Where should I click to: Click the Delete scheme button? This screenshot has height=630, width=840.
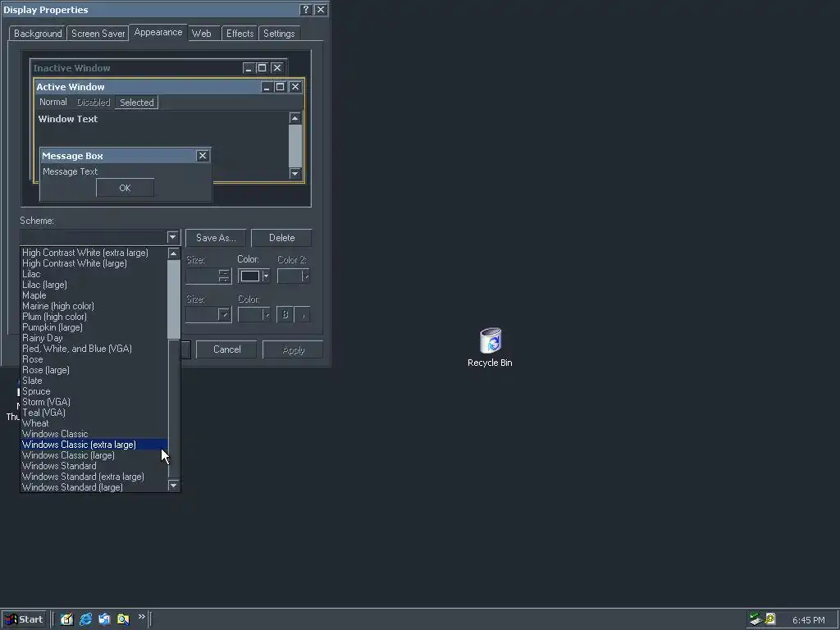(x=282, y=238)
